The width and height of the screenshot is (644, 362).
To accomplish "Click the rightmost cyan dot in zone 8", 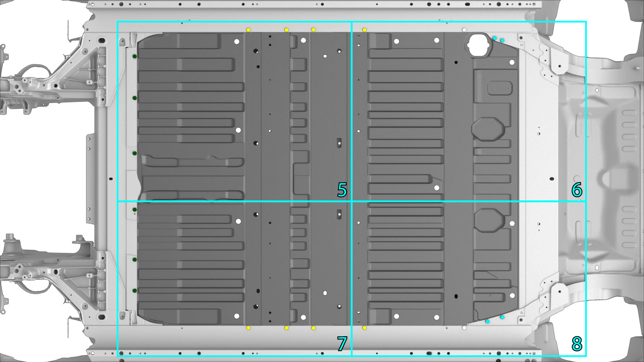I will (x=502, y=317).
